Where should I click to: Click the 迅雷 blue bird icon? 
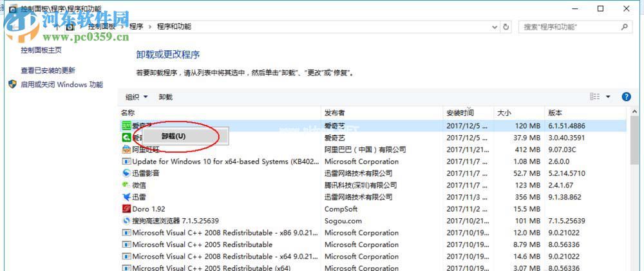click(127, 197)
